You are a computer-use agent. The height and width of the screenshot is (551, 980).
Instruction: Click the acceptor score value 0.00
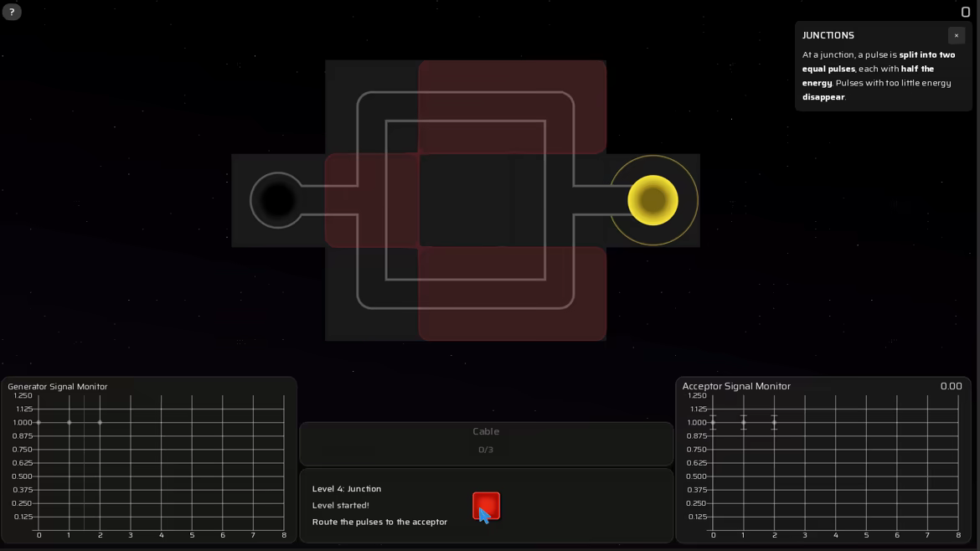(x=952, y=386)
